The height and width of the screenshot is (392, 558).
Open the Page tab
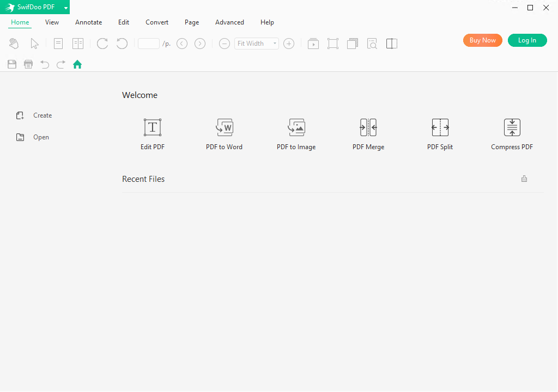coord(192,22)
